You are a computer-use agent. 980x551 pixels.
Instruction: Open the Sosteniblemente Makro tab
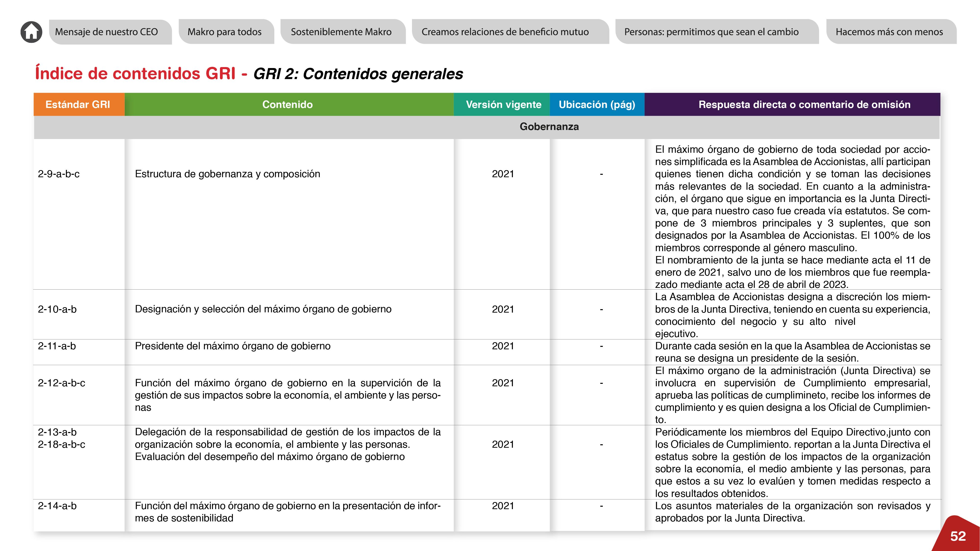[341, 32]
